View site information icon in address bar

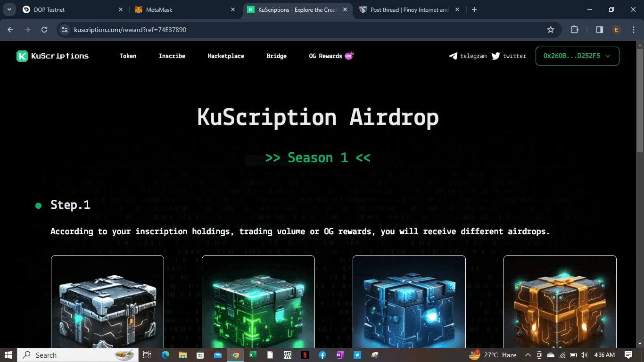pyautogui.click(x=65, y=30)
